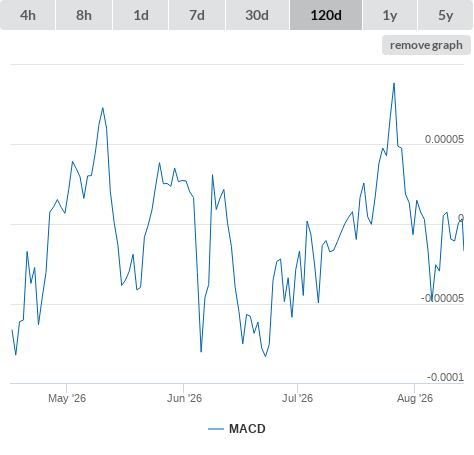474x455 pixels.
Task: Show the 1y time range
Action: [390, 15]
